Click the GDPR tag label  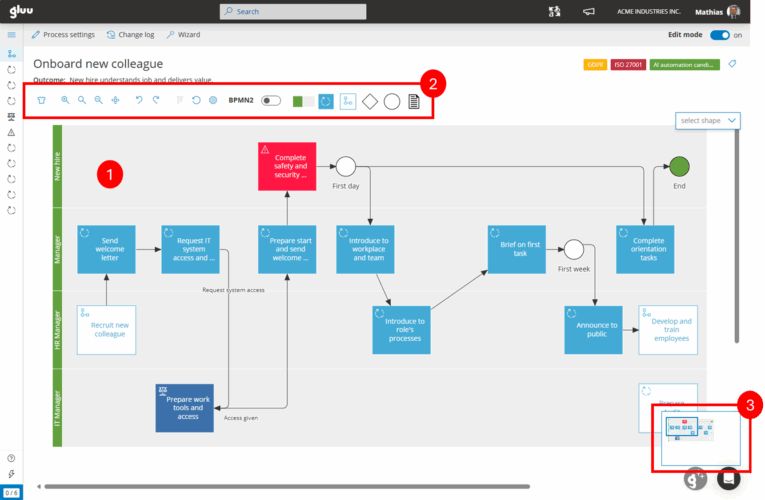point(595,64)
